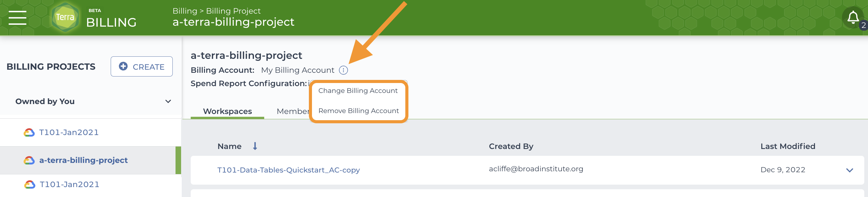Select Change Billing Account menu option

click(358, 90)
